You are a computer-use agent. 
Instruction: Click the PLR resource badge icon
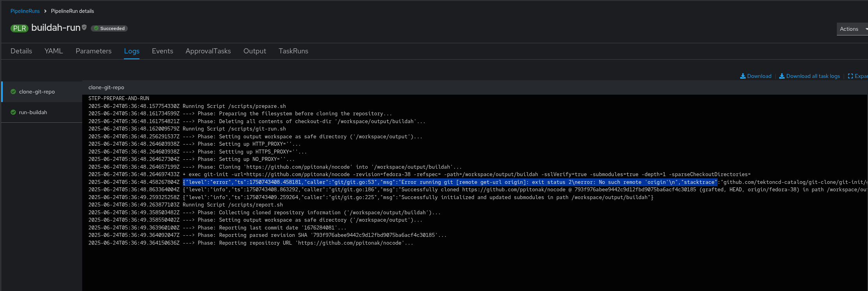[19, 28]
